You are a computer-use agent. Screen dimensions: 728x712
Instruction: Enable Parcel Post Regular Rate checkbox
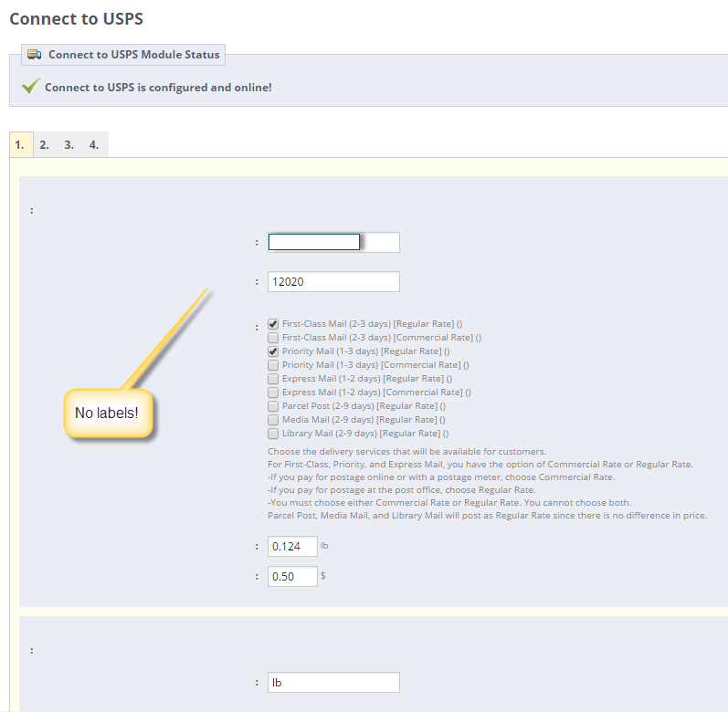pos(273,406)
